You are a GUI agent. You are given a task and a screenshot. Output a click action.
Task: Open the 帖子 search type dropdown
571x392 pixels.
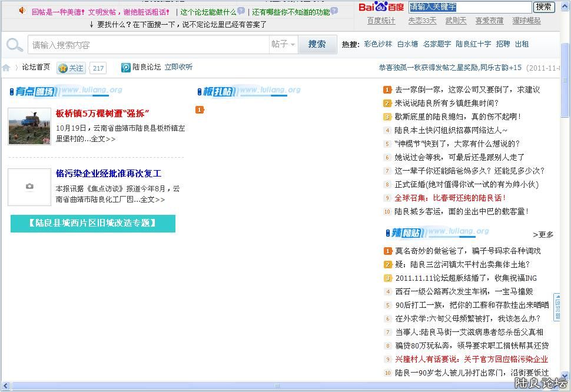tap(283, 44)
